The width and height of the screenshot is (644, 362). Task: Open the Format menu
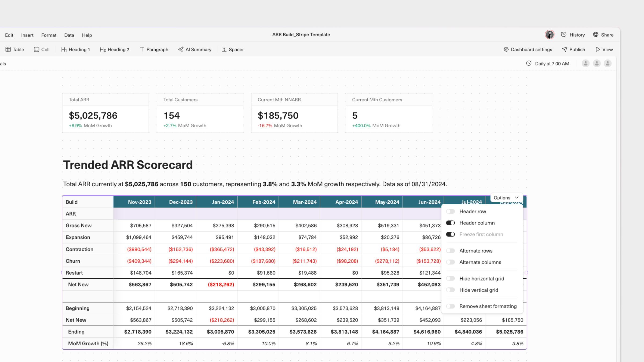(49, 35)
